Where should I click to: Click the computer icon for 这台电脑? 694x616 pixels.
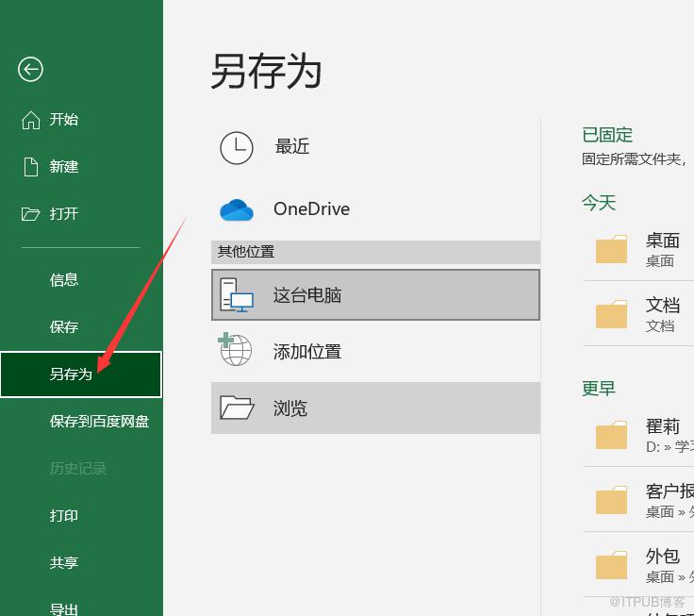click(237, 295)
